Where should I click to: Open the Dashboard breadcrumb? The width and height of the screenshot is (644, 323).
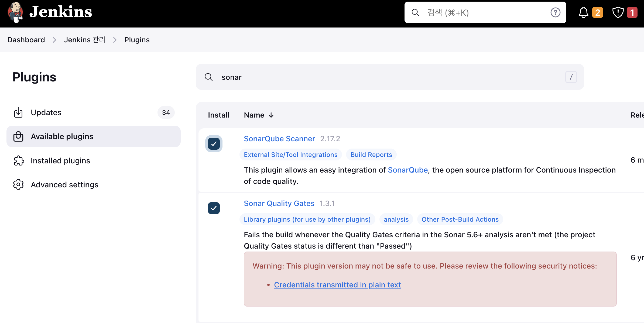point(26,40)
